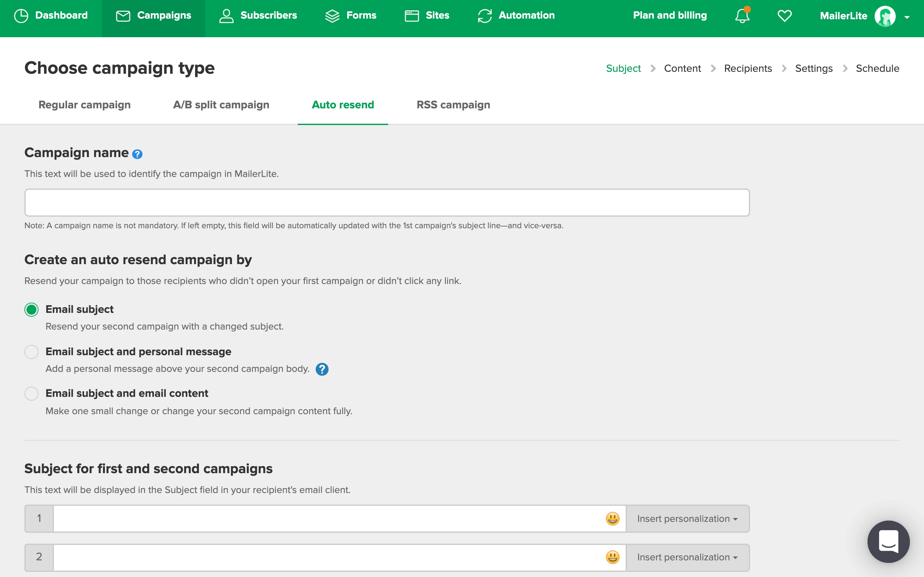The image size is (924, 577).
Task: Click help icon next to Campaign name
Action: point(137,154)
